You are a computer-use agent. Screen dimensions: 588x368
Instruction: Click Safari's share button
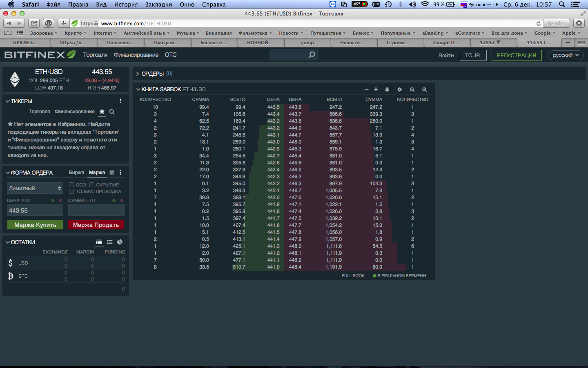(x=34, y=23)
